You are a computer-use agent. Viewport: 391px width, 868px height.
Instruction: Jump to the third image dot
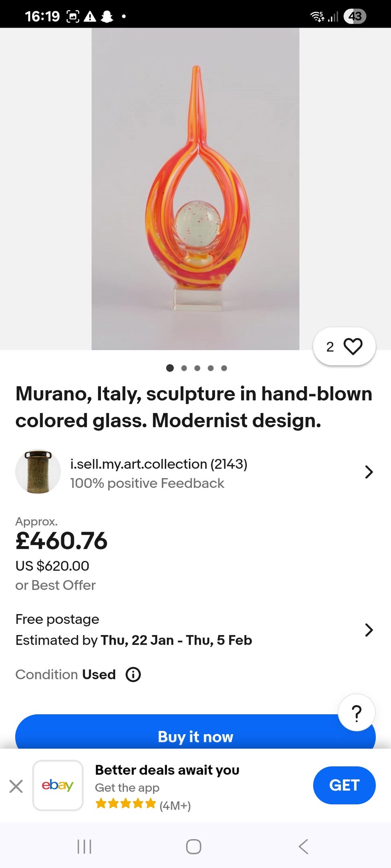point(198,368)
